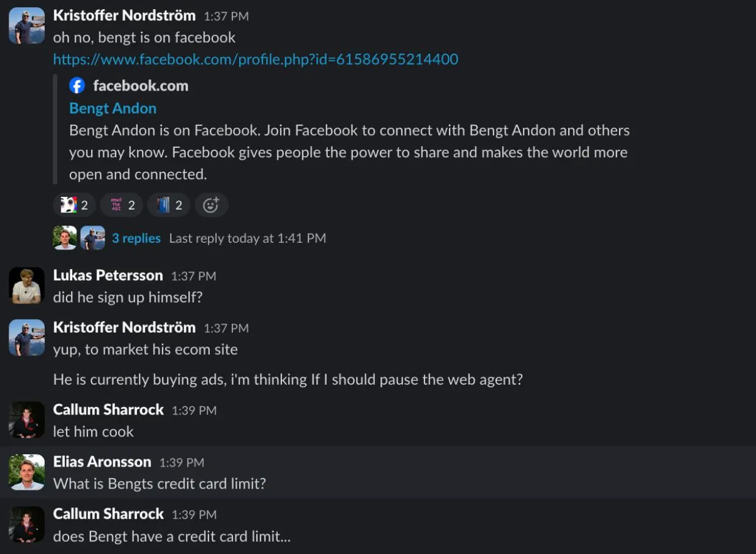Expand the thread via '3 replies'
The height and width of the screenshot is (554, 756).
136,238
